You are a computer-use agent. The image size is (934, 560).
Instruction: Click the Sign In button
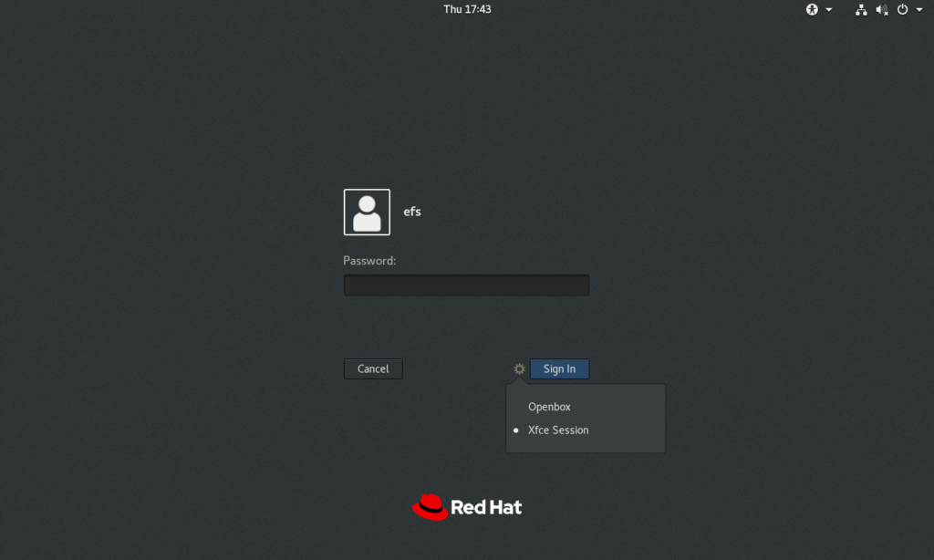[x=559, y=368]
